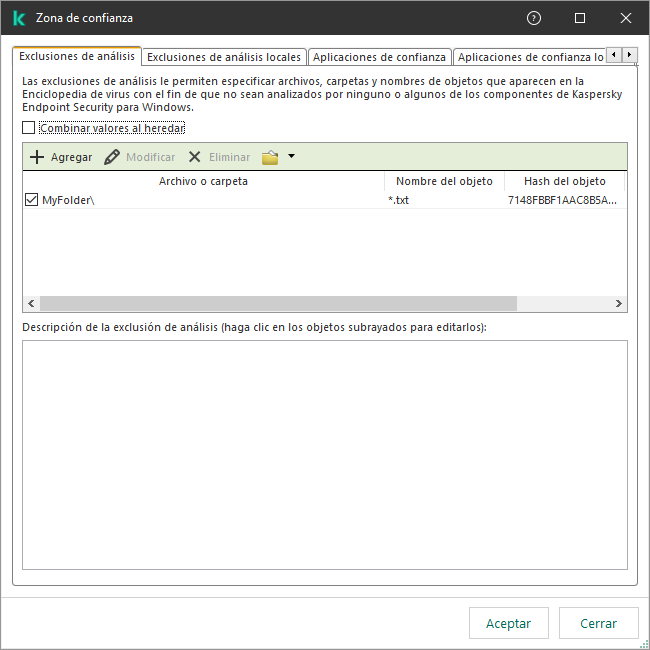Image resolution: width=650 pixels, height=650 pixels.
Task: Click inside the exclusion description box
Action: point(325,455)
